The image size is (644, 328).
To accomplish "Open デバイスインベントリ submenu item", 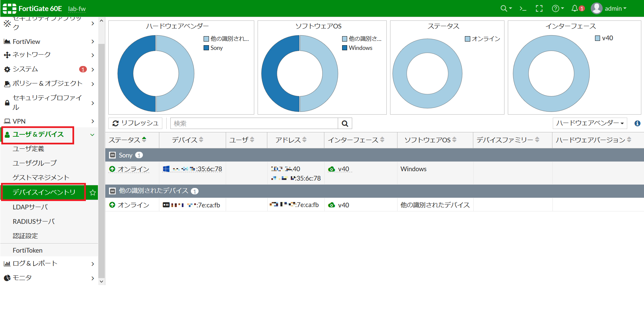I will tap(44, 192).
